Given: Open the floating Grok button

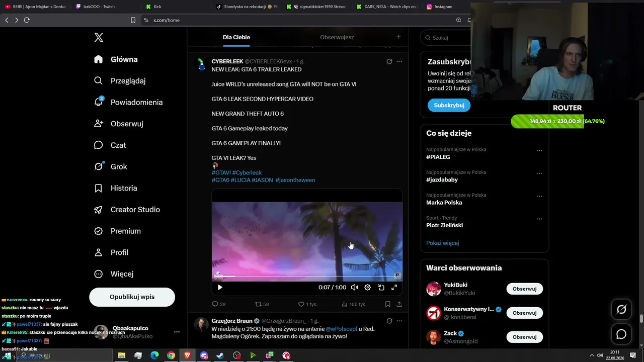Looking at the screenshot, I should point(621,310).
